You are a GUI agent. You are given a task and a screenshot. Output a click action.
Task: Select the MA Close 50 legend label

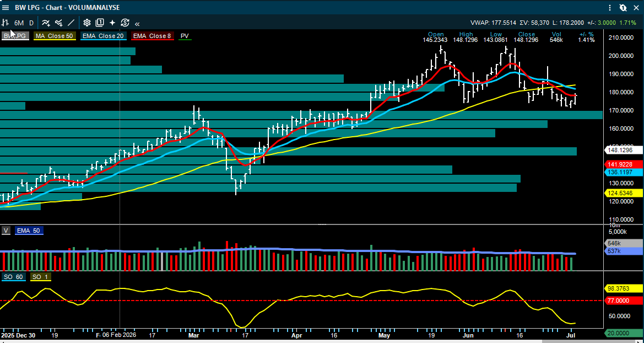[x=54, y=36]
